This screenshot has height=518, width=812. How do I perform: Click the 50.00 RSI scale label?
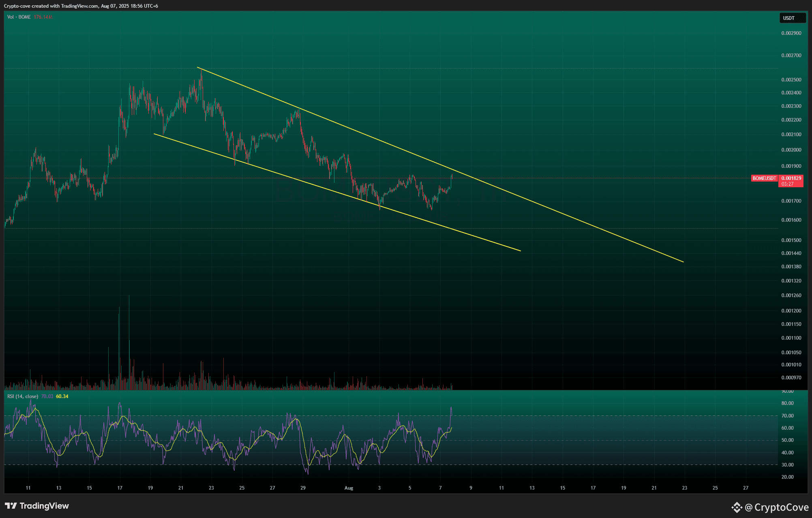point(787,440)
